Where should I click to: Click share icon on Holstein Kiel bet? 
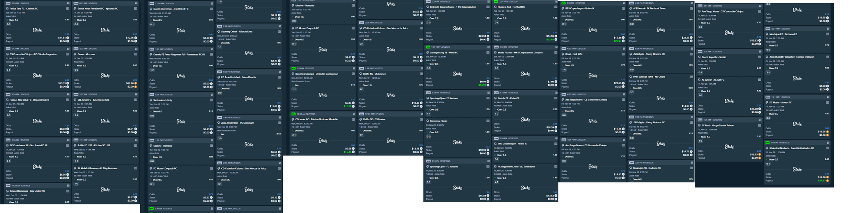pyautogui.click(x=556, y=2)
